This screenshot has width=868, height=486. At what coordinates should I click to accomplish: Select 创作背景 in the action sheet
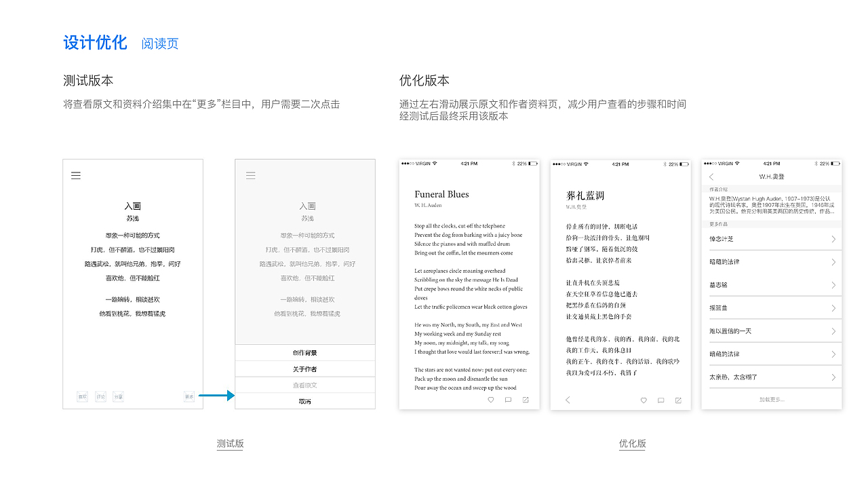pyautogui.click(x=305, y=352)
